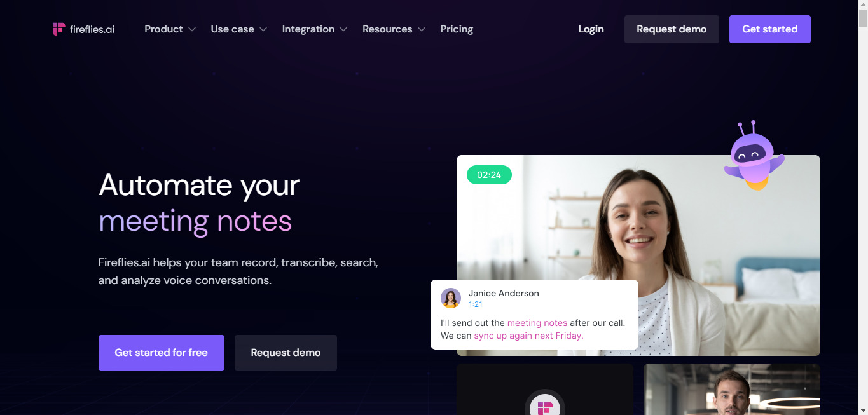Click the smiling woman's video thumbnail
Screen dimensions: 868x415
(x=638, y=255)
